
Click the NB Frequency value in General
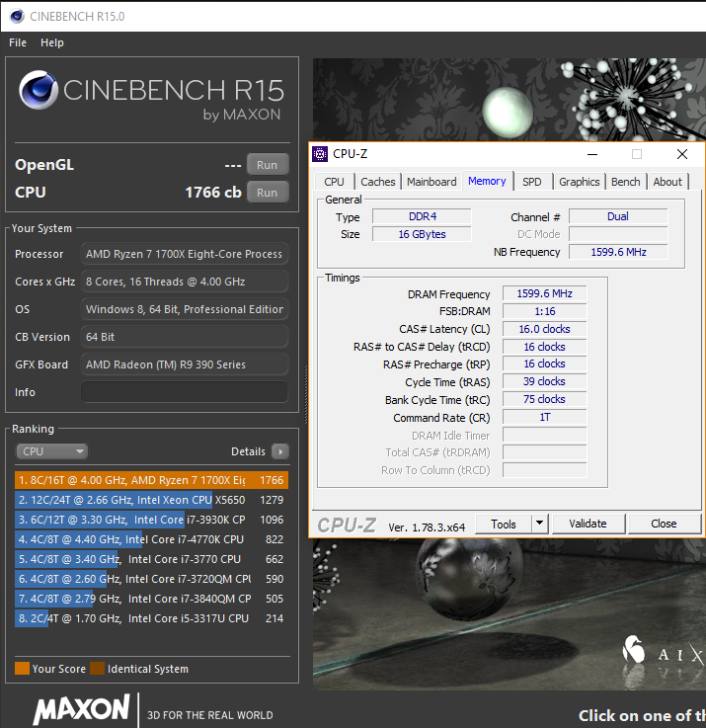(618, 252)
